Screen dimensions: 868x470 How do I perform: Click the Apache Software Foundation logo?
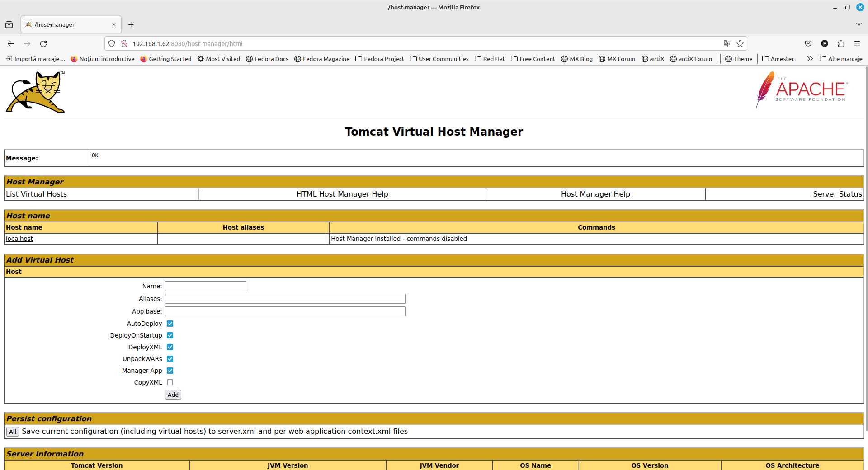coord(802,90)
